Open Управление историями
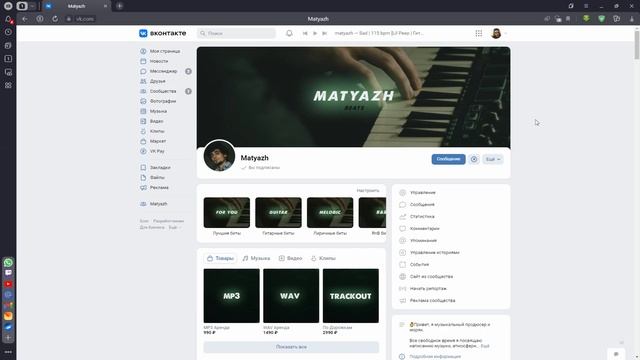Image resolution: width=640 pixels, height=360 pixels. point(434,253)
